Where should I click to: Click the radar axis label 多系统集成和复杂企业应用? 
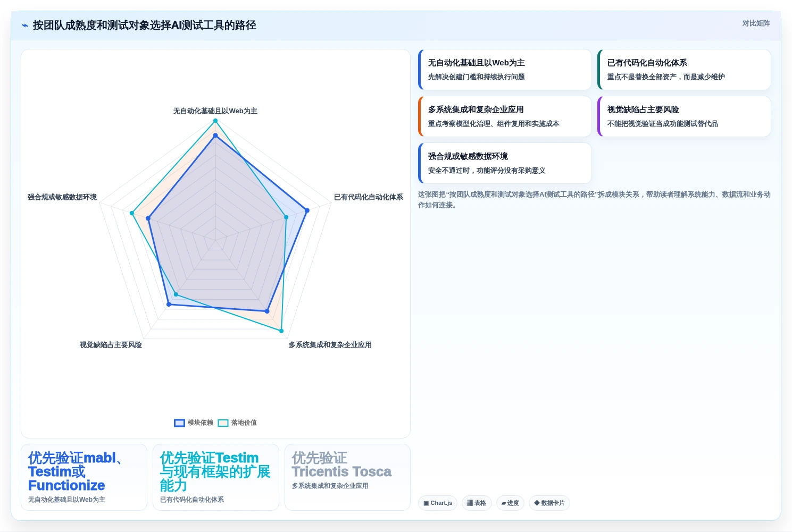coord(330,345)
